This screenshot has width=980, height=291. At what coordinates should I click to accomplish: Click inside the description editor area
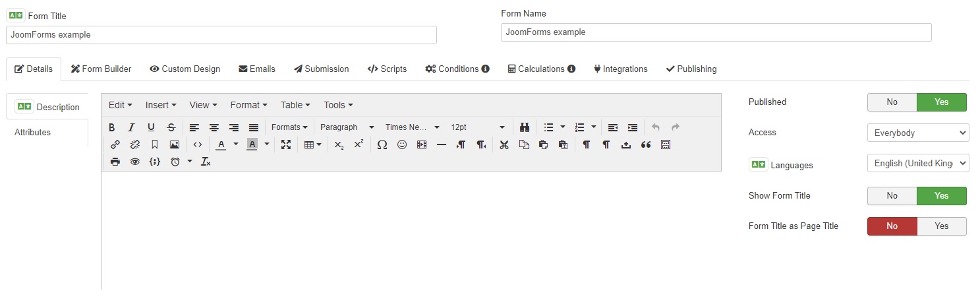click(x=411, y=231)
